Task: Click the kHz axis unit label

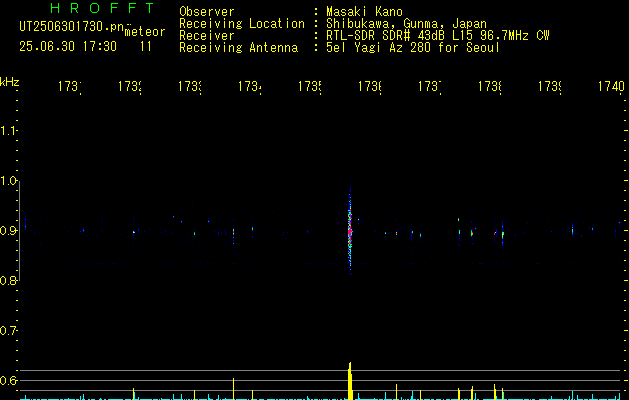Action: coord(10,82)
